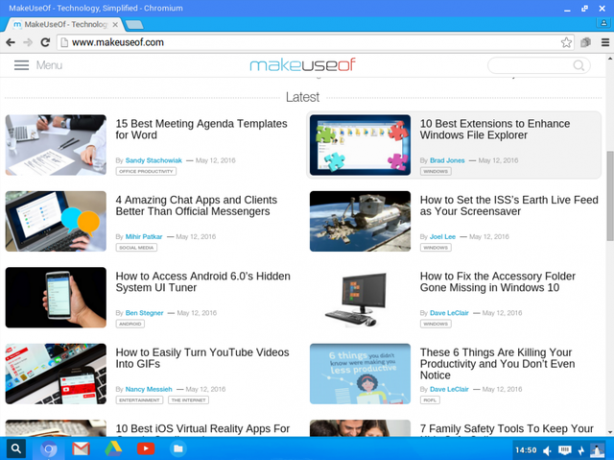The width and height of the screenshot is (614, 460).
Task: Open article 15 Best Meeting Agenda Templates
Action: coord(201,129)
